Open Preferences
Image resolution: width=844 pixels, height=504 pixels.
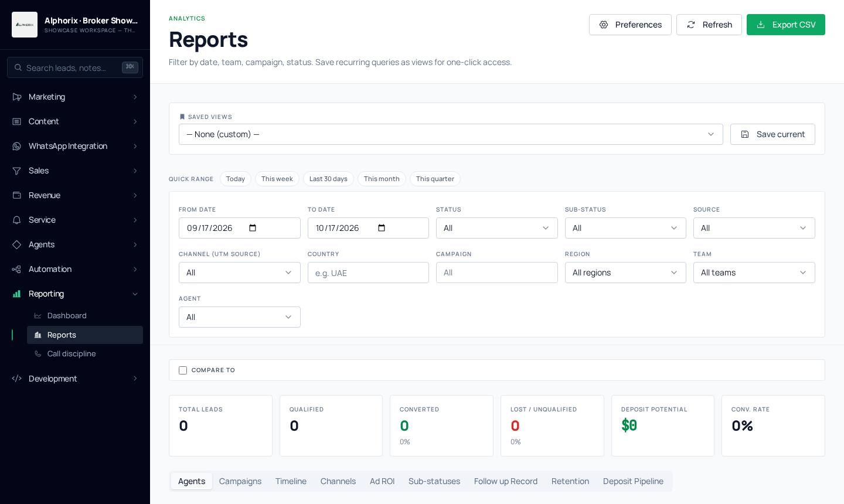click(x=630, y=25)
